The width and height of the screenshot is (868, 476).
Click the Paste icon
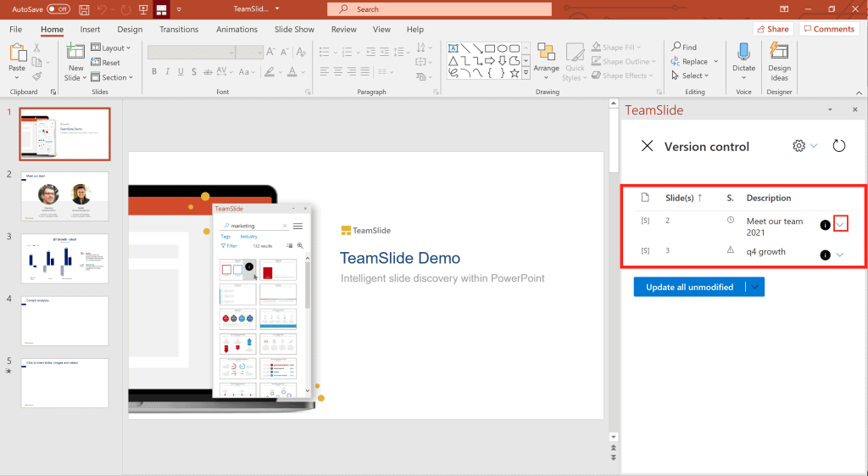coord(17,52)
